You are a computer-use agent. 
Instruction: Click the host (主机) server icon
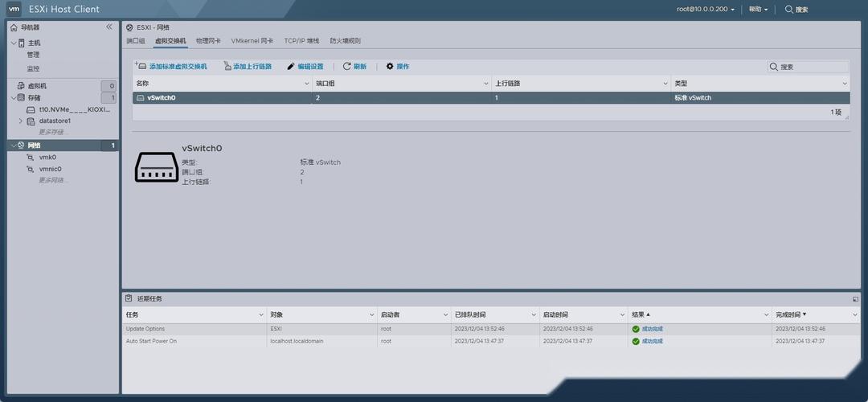point(22,43)
